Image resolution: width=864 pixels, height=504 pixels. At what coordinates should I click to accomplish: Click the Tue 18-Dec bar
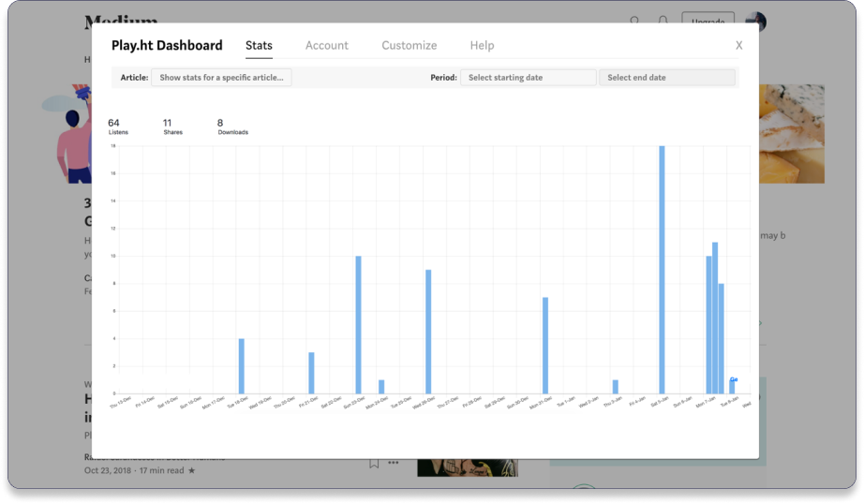[x=242, y=365]
